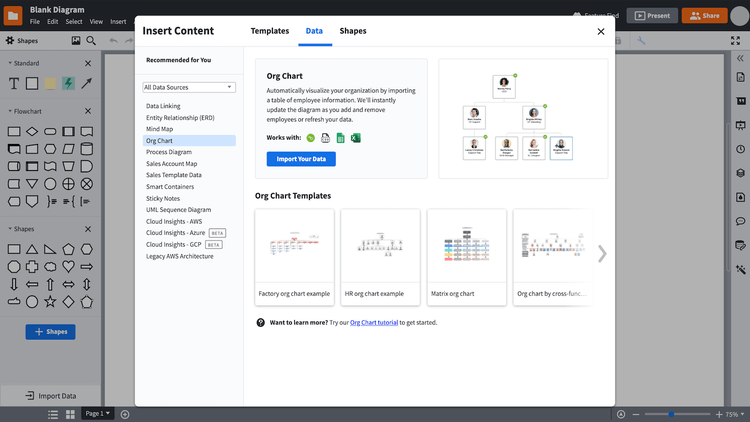The image size is (750, 422).
Task: Open the comments bubble icon in right sidebar
Action: 740,221
